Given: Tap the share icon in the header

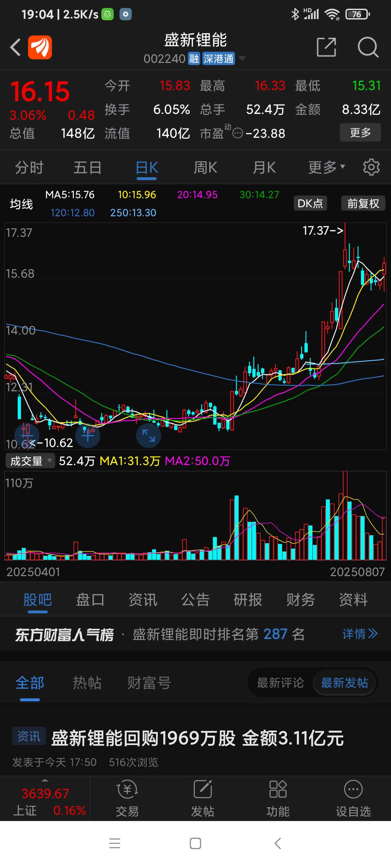Looking at the screenshot, I should click(327, 47).
